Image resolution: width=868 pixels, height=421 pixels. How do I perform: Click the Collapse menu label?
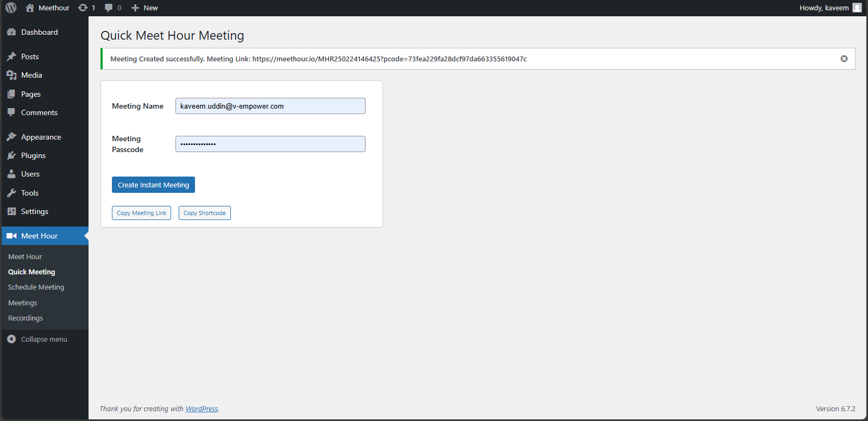[x=44, y=339]
